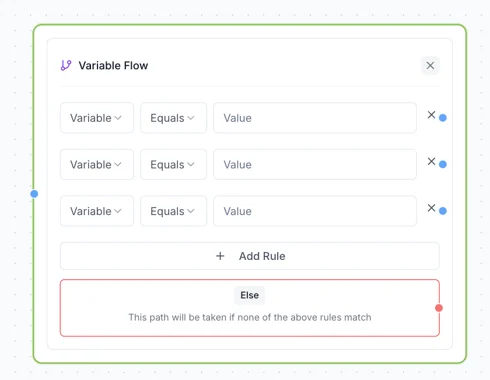Click the blue output connector of third rule
490x380 pixels.
(443, 211)
